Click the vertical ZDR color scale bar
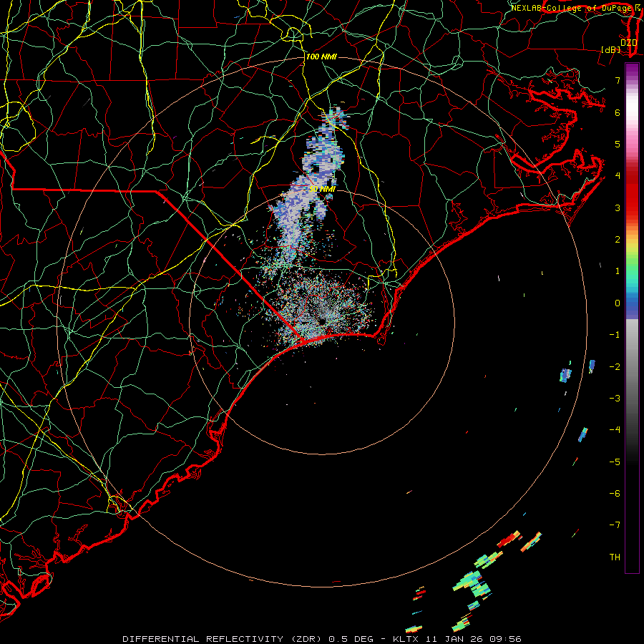Screen dimensions: 644x644 coord(632,318)
